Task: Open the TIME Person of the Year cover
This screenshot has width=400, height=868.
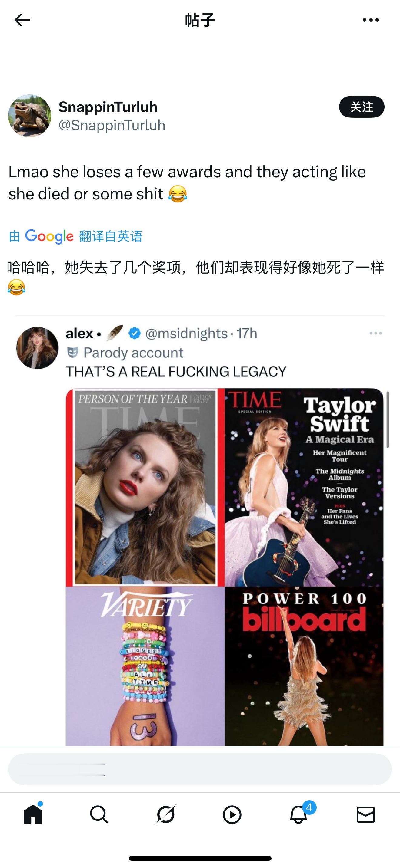Action: (145, 487)
